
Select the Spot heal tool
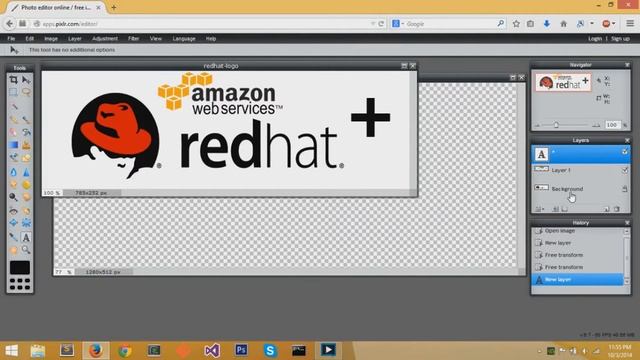pos(26,211)
